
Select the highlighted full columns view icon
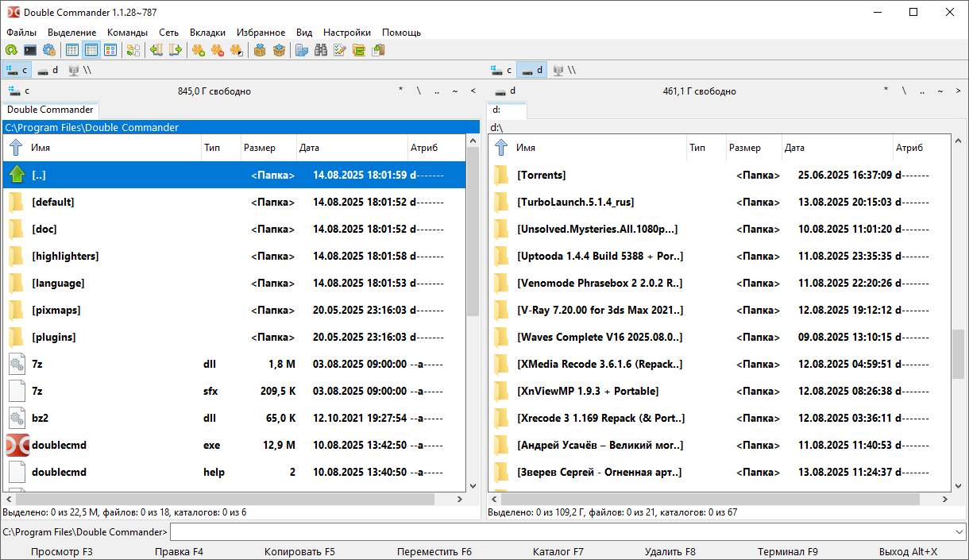click(x=91, y=50)
